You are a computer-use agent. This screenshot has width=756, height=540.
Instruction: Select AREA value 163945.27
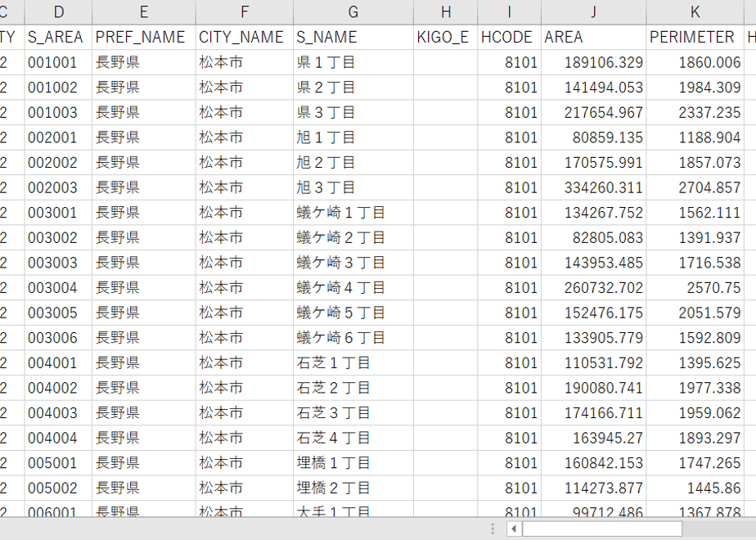coord(594,438)
